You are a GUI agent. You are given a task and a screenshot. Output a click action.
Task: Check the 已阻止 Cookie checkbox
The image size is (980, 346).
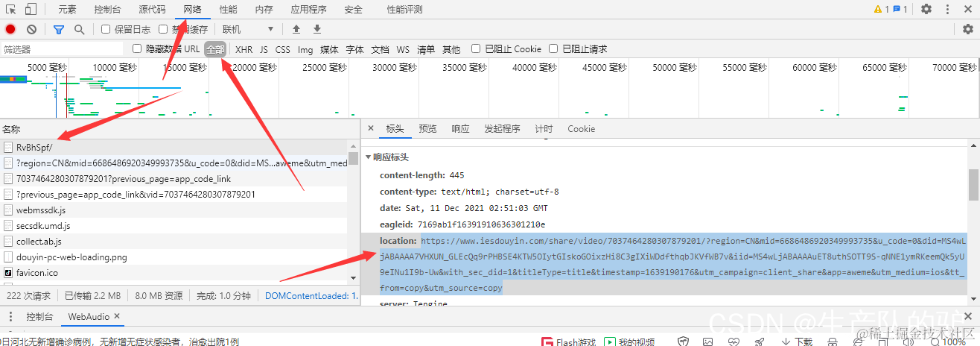point(476,48)
